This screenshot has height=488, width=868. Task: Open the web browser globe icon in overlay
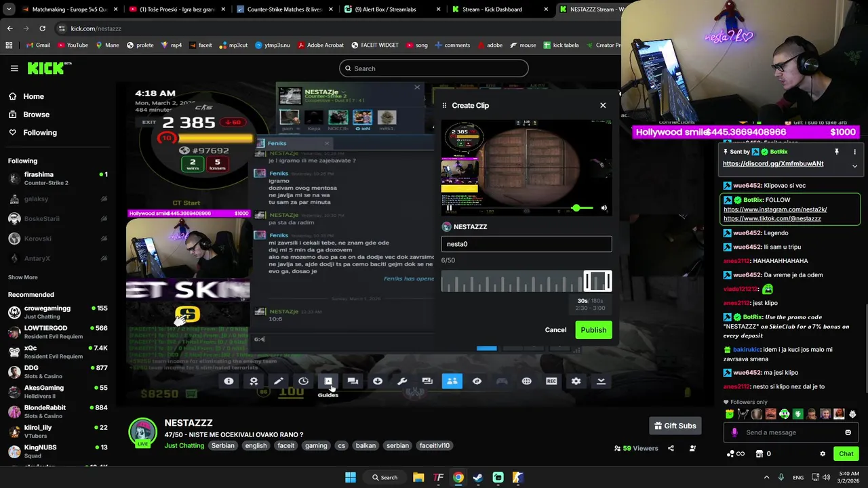(526, 381)
